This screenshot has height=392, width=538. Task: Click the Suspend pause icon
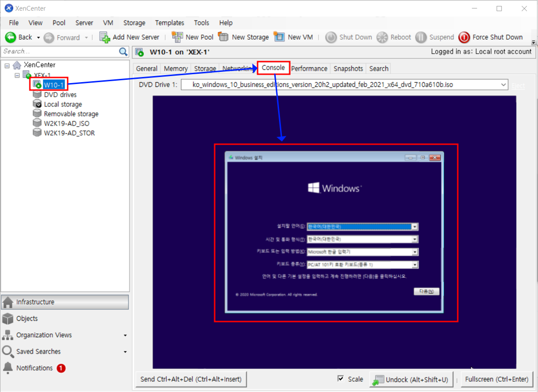pyautogui.click(x=421, y=37)
